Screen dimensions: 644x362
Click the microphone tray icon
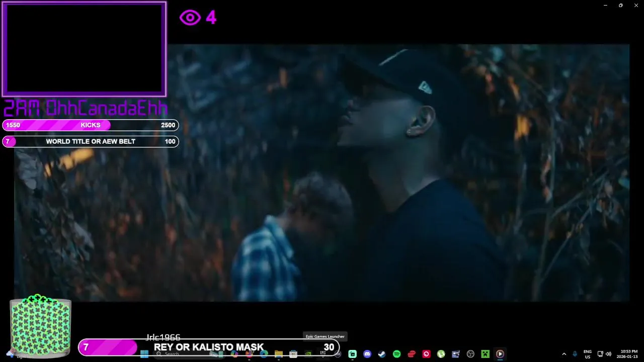575,354
